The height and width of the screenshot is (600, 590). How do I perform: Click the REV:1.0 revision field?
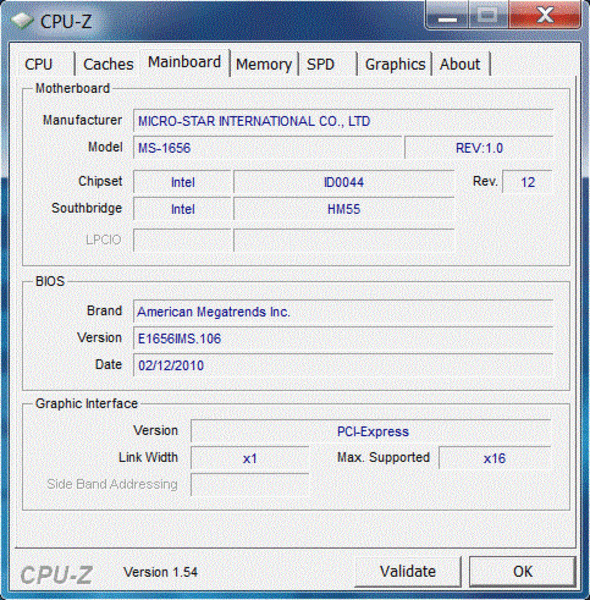tap(479, 148)
